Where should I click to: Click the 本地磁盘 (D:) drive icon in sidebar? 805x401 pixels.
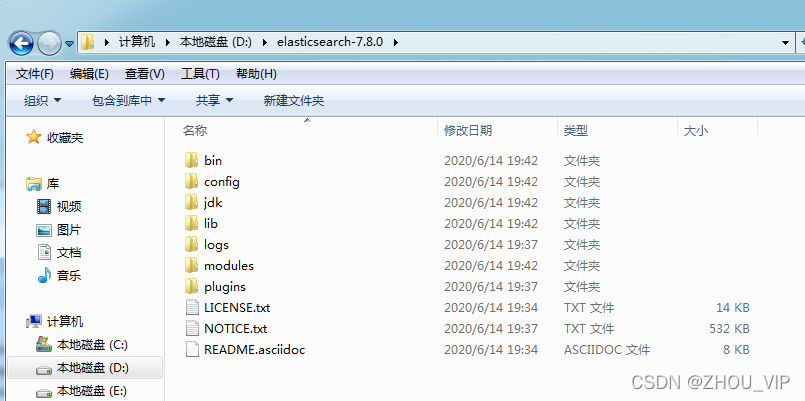pyautogui.click(x=44, y=369)
